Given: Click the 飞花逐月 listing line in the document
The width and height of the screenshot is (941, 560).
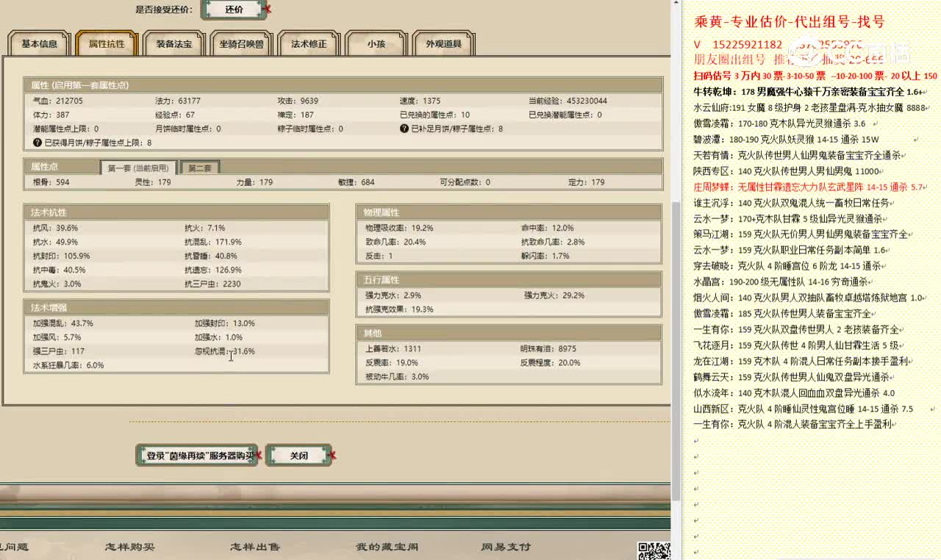Looking at the screenshot, I should (799, 345).
